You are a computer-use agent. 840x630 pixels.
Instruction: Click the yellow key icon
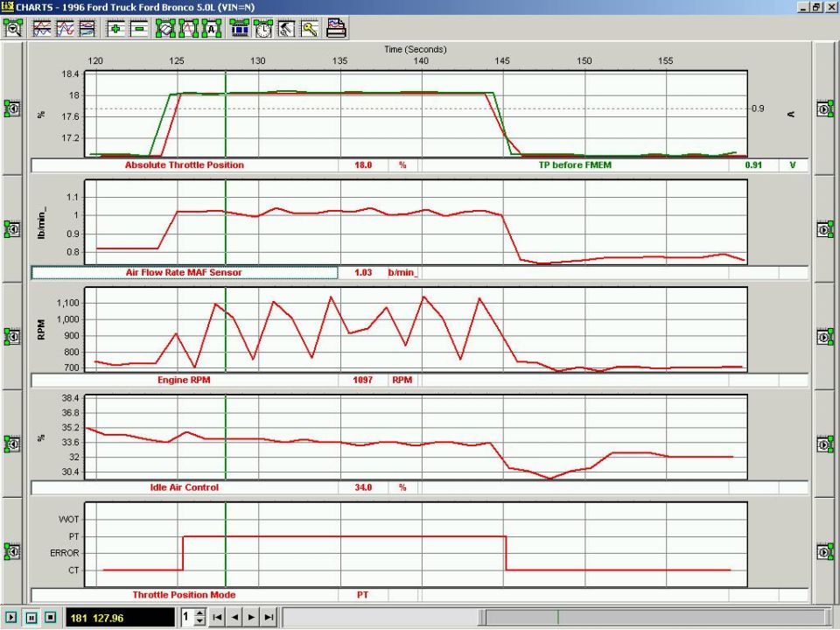pos(309,28)
